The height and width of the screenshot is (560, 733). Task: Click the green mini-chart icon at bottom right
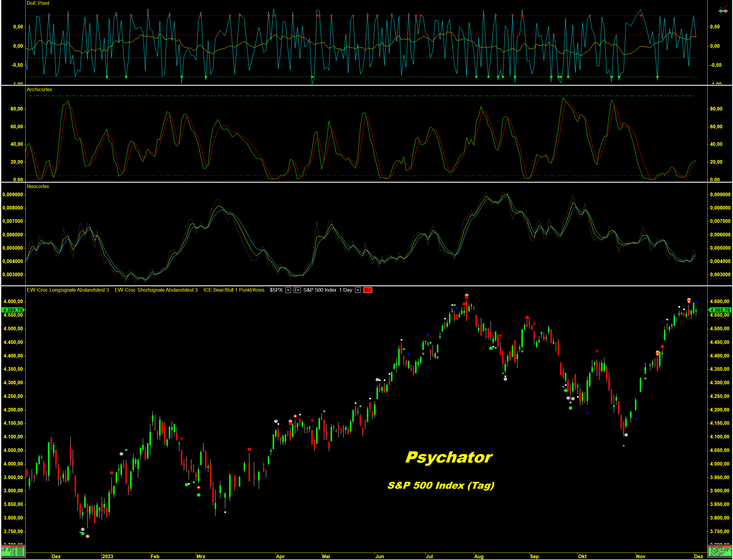tap(719, 551)
